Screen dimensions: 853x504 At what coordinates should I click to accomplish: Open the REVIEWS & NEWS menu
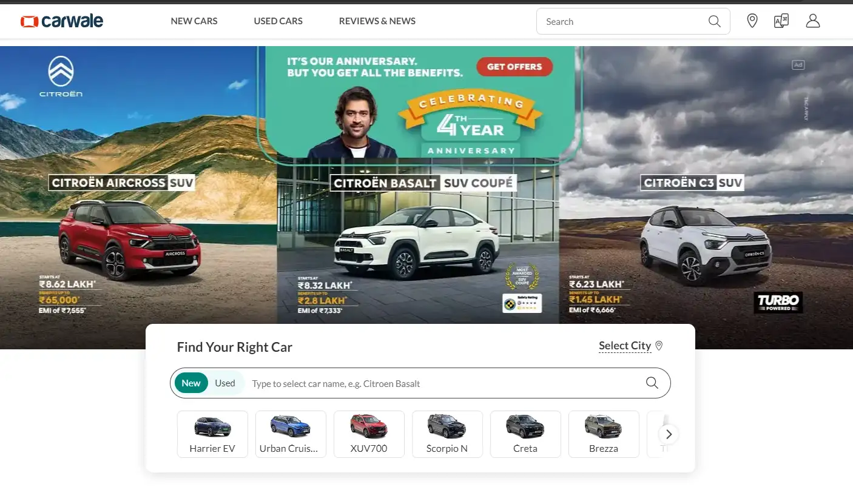pos(377,21)
